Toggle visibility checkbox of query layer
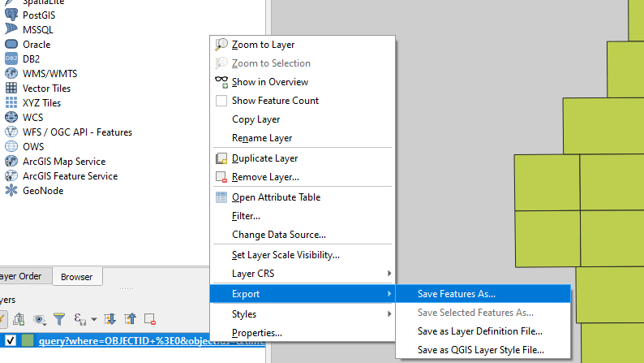644x363 pixels. click(11, 340)
